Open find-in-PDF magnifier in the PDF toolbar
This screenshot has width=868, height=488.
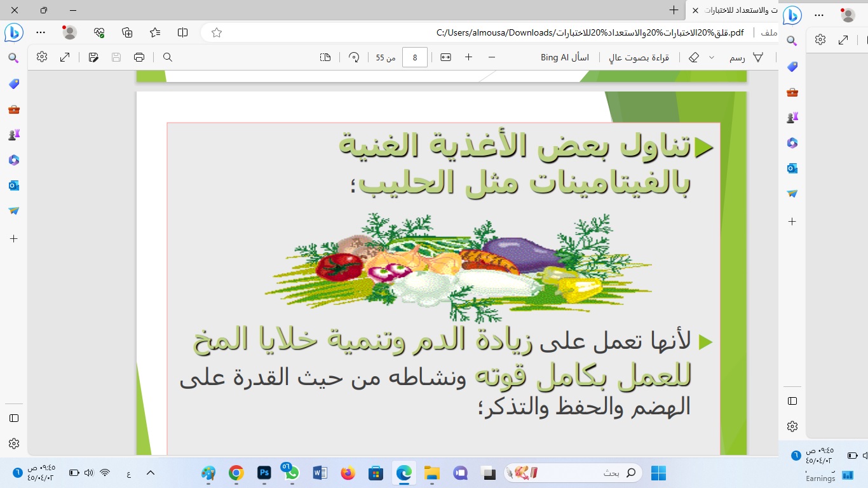[x=168, y=57]
